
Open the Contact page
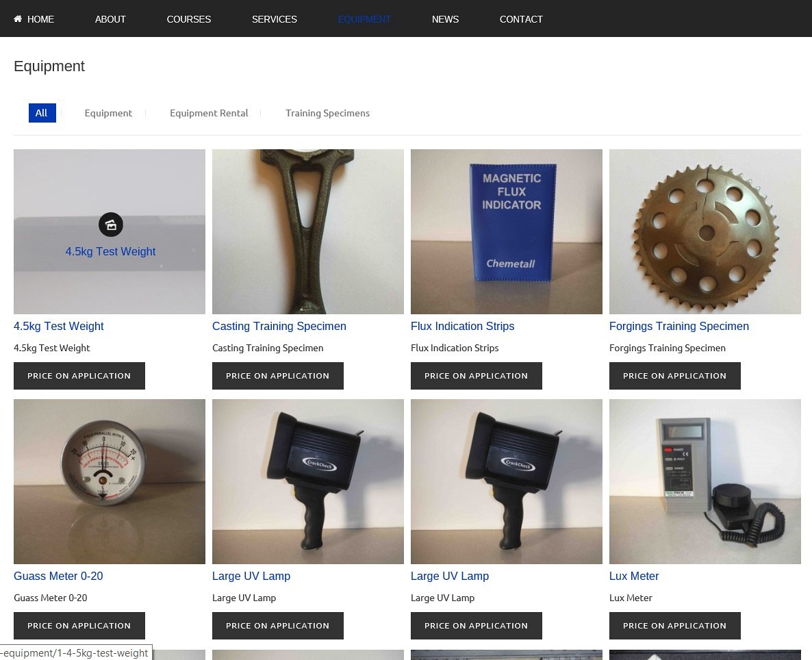click(521, 19)
